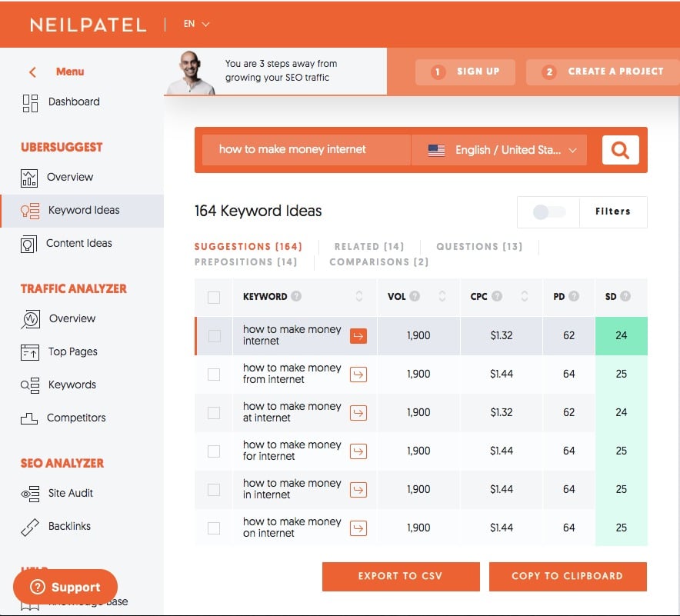Sort by the VOL column arrows

(442, 296)
